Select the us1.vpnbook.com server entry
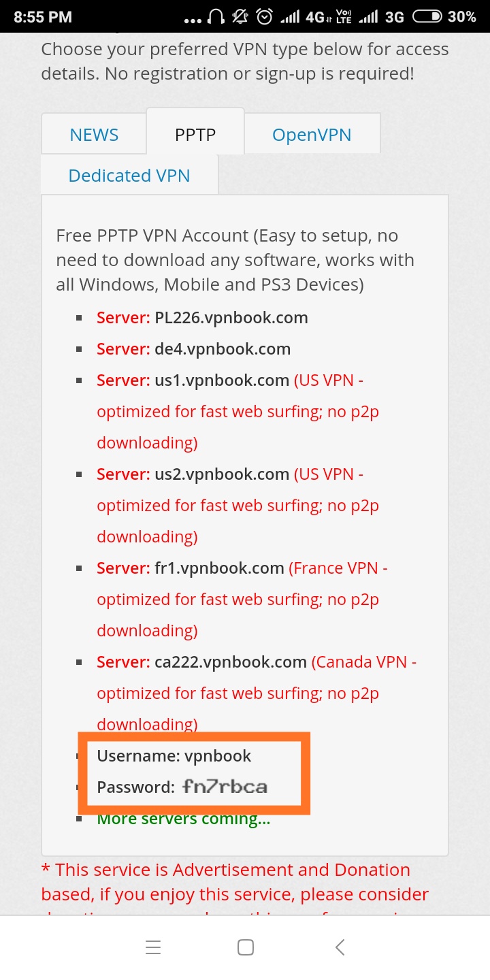490x980 pixels. click(222, 380)
